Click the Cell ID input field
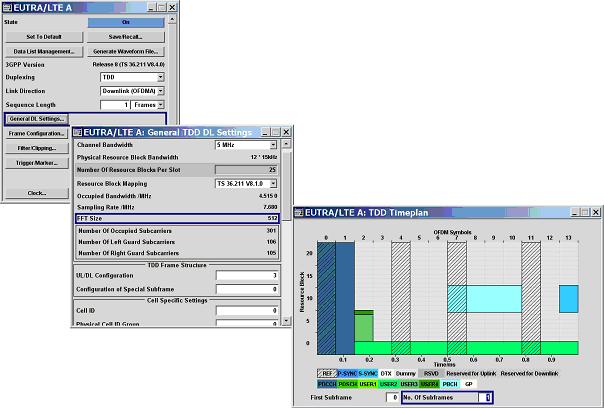Screen dimensions: 604x408 [248, 311]
